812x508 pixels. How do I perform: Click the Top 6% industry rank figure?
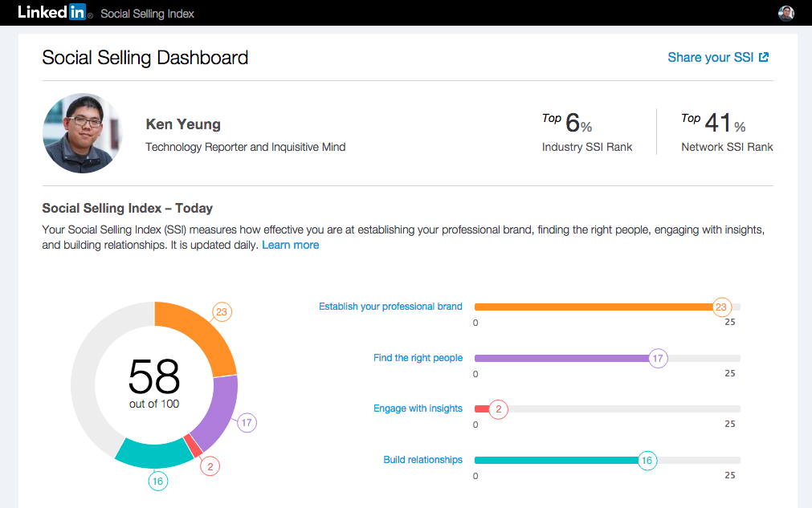click(567, 123)
